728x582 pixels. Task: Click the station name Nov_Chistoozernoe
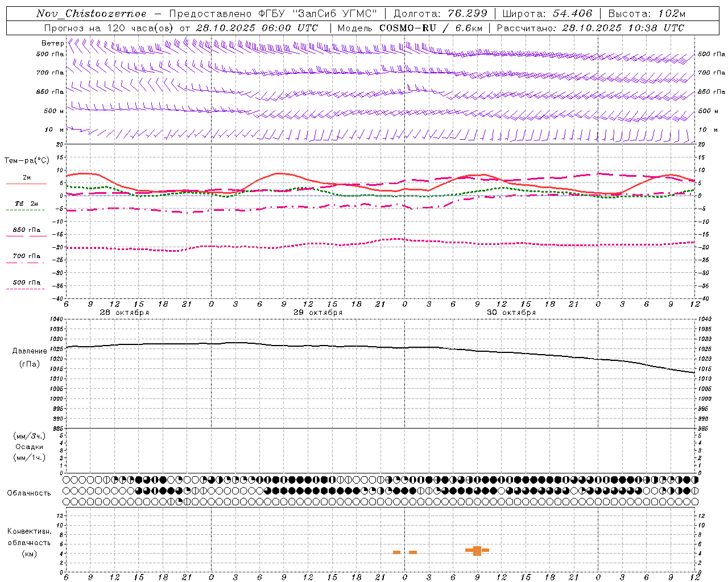(91, 14)
